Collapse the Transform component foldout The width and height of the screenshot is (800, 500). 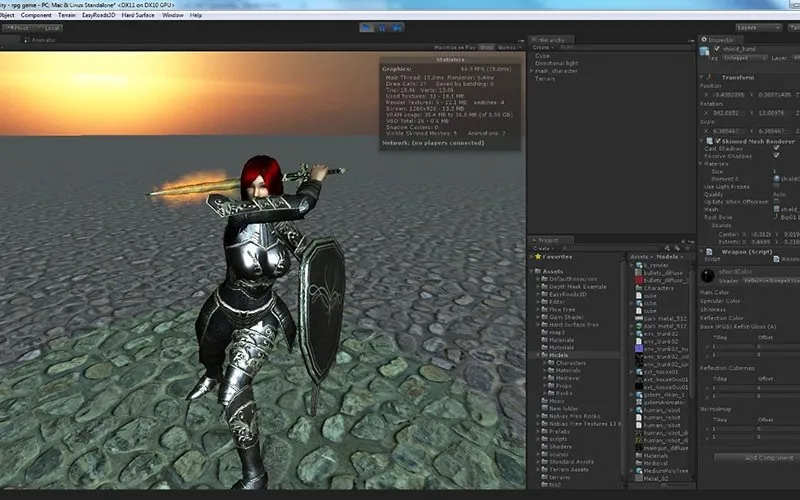[702, 77]
